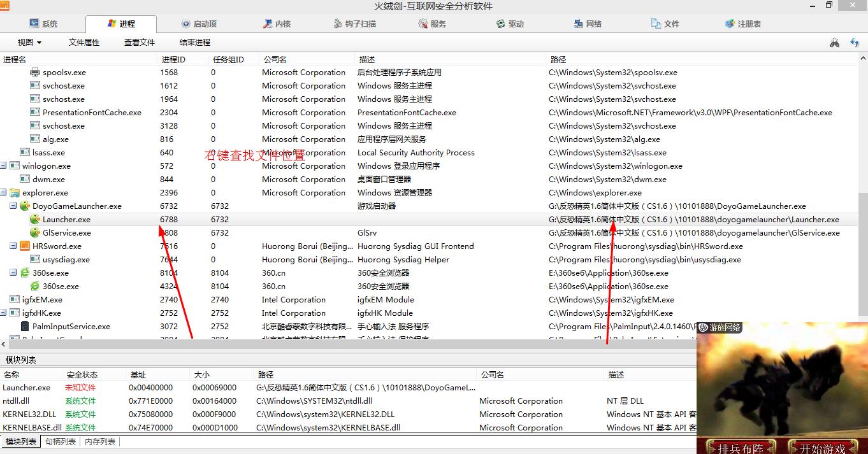Open the 内存列表 bottom tab

(100, 442)
